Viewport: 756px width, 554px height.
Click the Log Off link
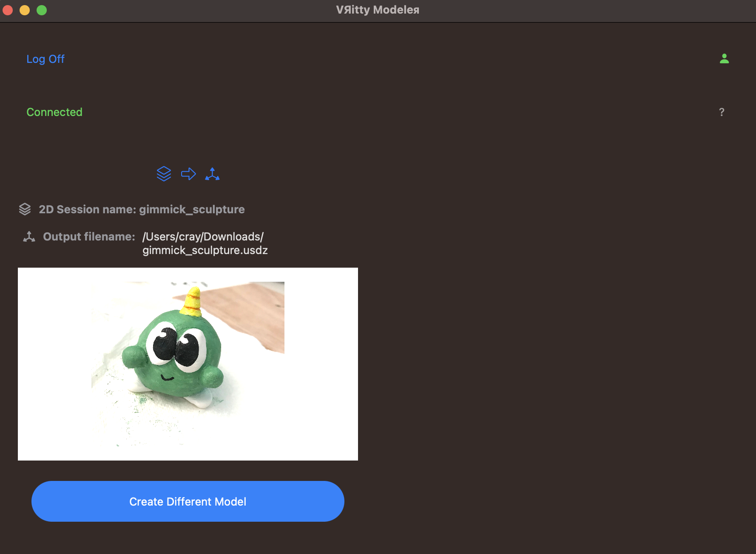[45, 59]
